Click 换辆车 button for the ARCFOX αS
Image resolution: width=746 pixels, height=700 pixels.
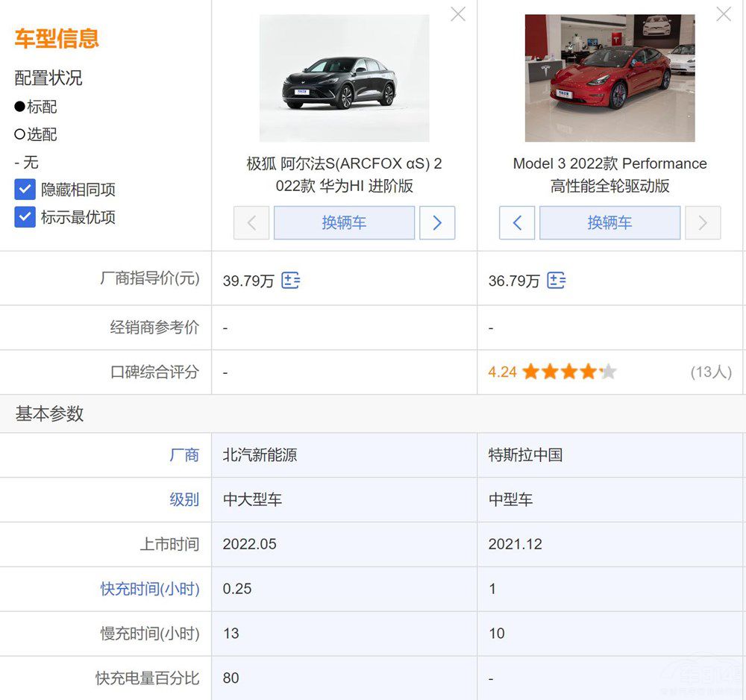pos(344,223)
